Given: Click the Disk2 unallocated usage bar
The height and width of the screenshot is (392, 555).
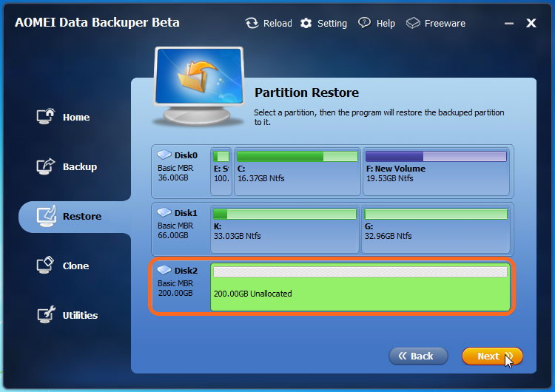Looking at the screenshot, I should pyautogui.click(x=360, y=271).
